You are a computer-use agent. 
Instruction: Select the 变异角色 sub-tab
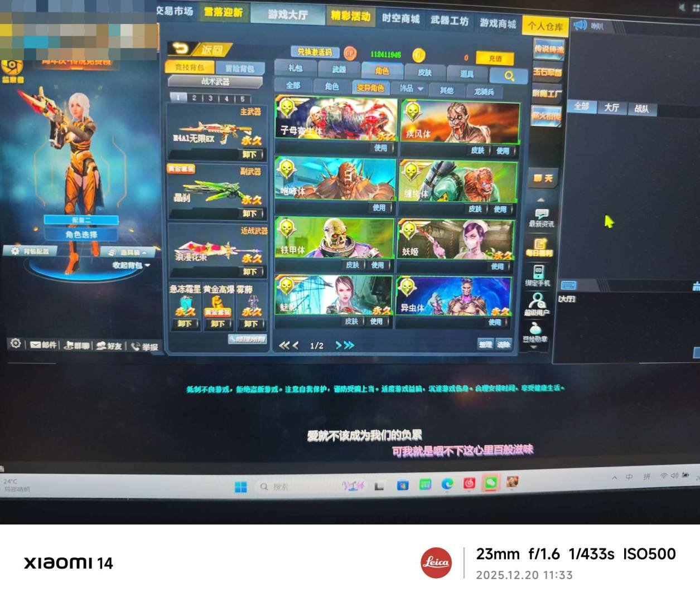370,88
